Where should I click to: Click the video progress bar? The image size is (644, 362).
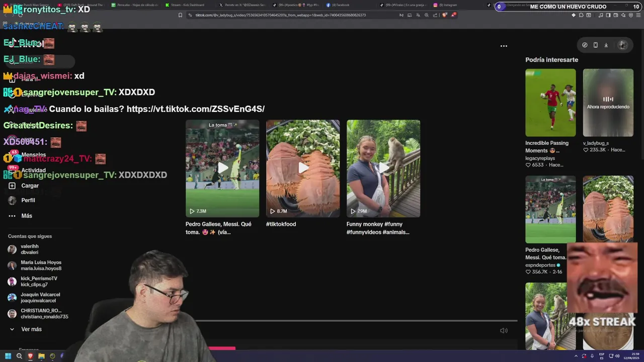pyautogui.click(x=356, y=320)
